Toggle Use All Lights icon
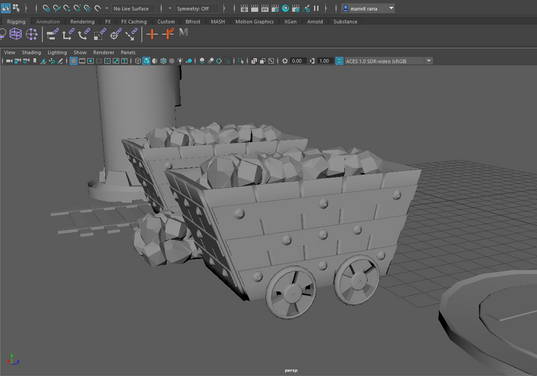Image resolution: width=537 pixels, height=376 pixels. tap(180, 61)
